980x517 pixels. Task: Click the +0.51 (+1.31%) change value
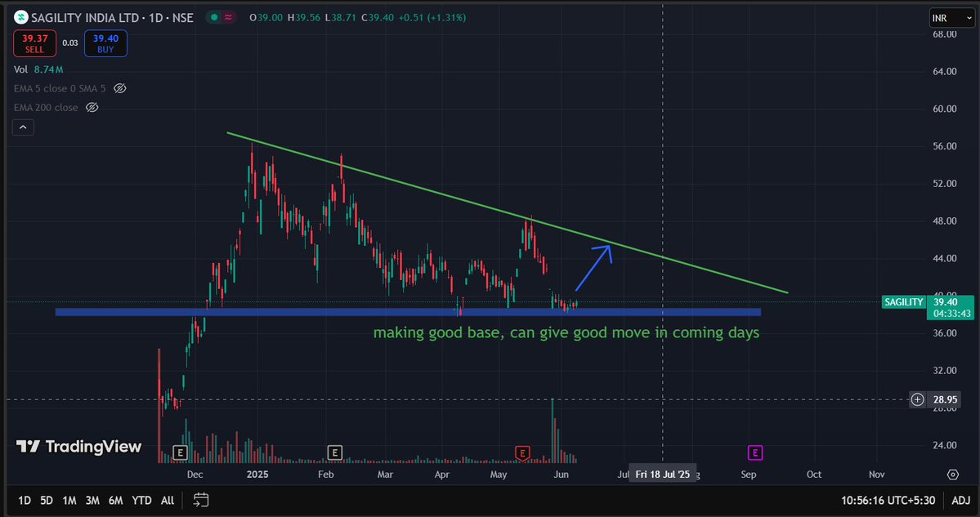tap(432, 17)
